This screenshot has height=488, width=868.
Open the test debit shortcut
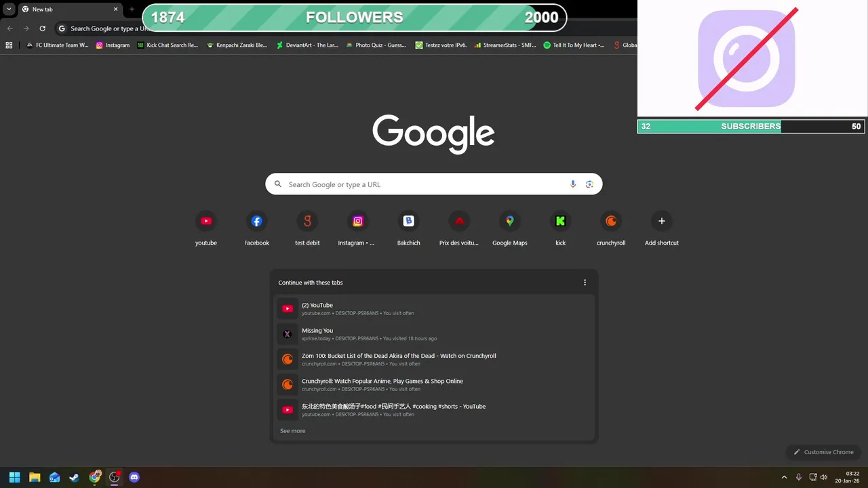click(307, 228)
